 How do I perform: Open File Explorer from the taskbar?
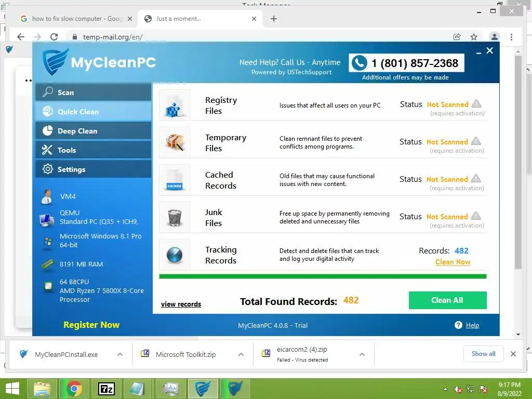[43, 389]
